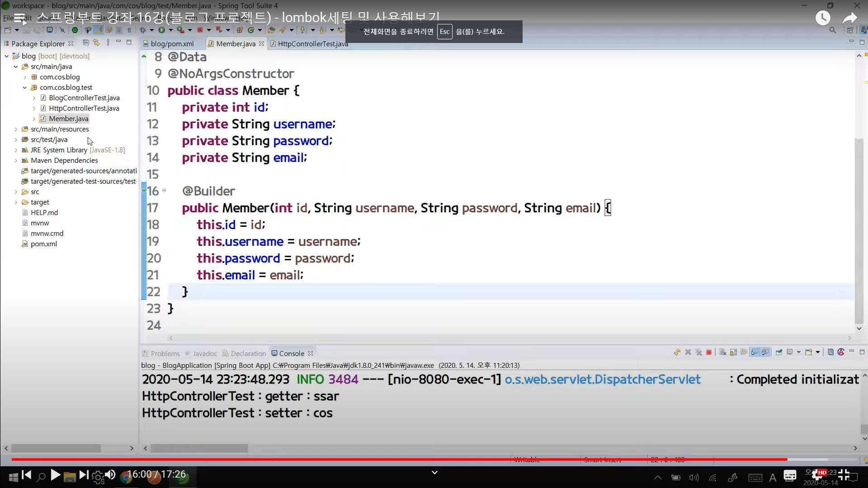This screenshot has height=488, width=868.
Task: Click the Quick Access search magnifier icon
Action: [832, 30]
